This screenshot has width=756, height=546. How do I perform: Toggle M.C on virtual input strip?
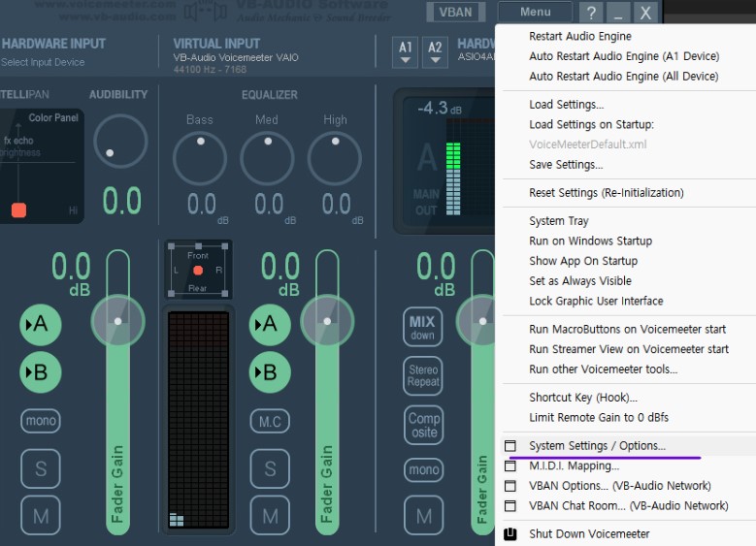click(x=270, y=421)
